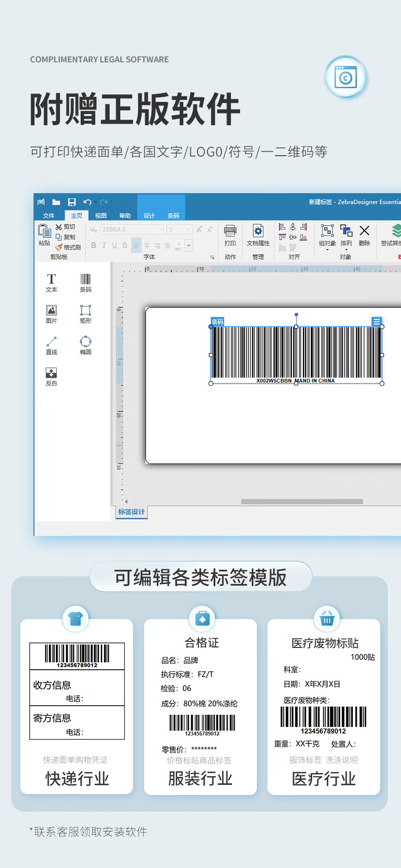Select the 条码 barcode tool in toolbox
This screenshot has width=401, height=868.
coord(85,282)
